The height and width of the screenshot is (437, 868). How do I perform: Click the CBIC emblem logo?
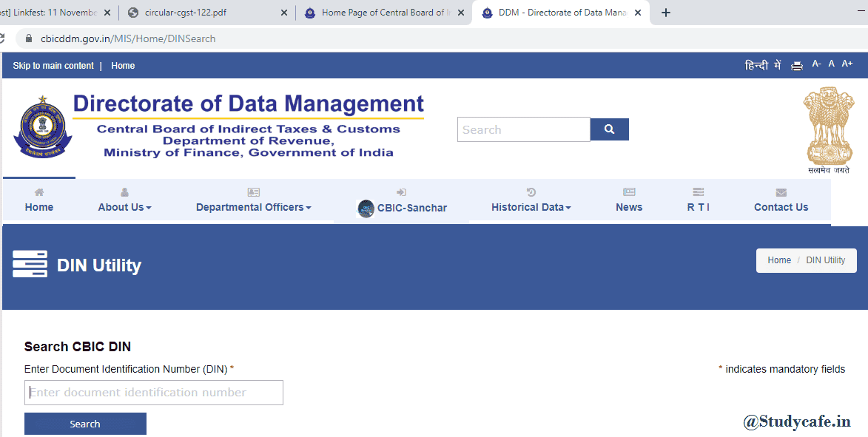pos(42,129)
